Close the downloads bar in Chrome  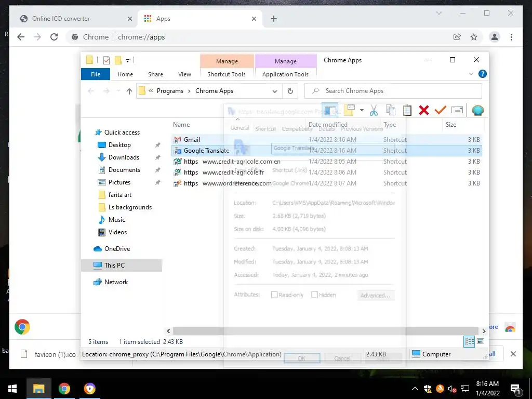513,354
